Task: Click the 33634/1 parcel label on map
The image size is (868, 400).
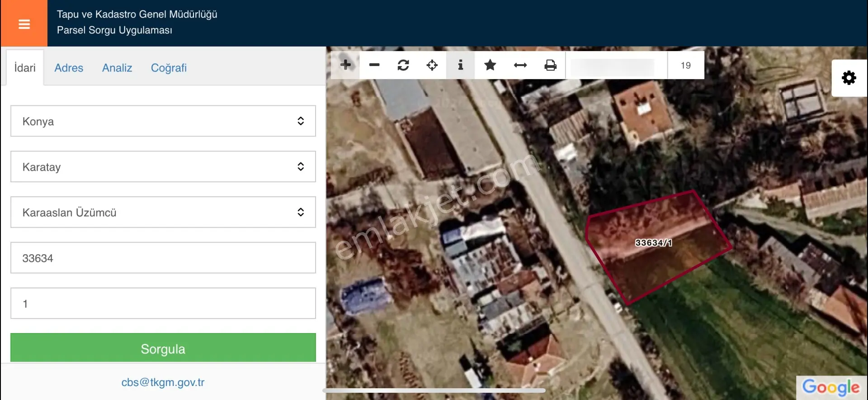Action: click(x=653, y=243)
